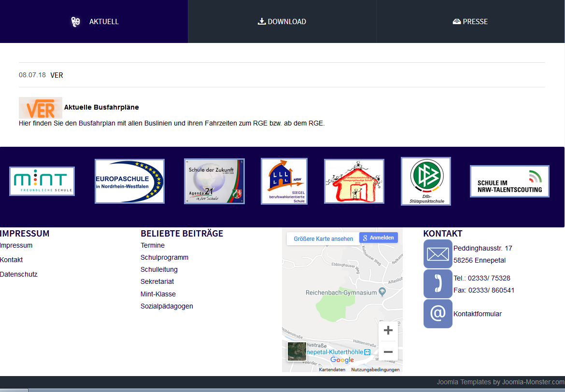
Task: Switch the map to satellite view thumbnail
Action: (x=297, y=351)
